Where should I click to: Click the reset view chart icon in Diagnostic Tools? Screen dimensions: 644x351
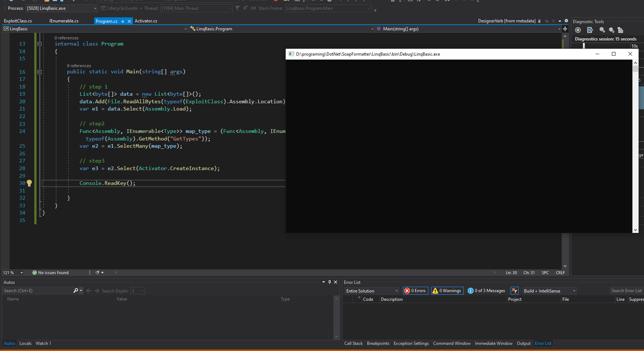pos(621,30)
